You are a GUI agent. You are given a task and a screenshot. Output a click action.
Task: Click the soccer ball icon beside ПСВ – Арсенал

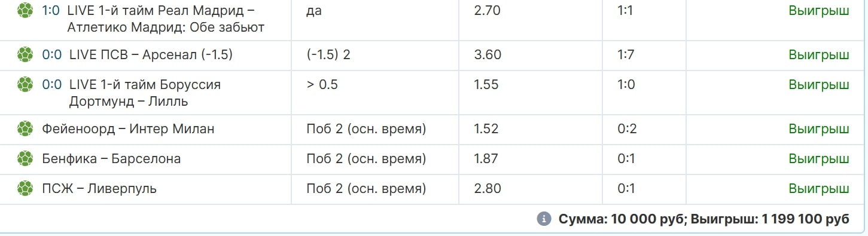tap(25, 55)
